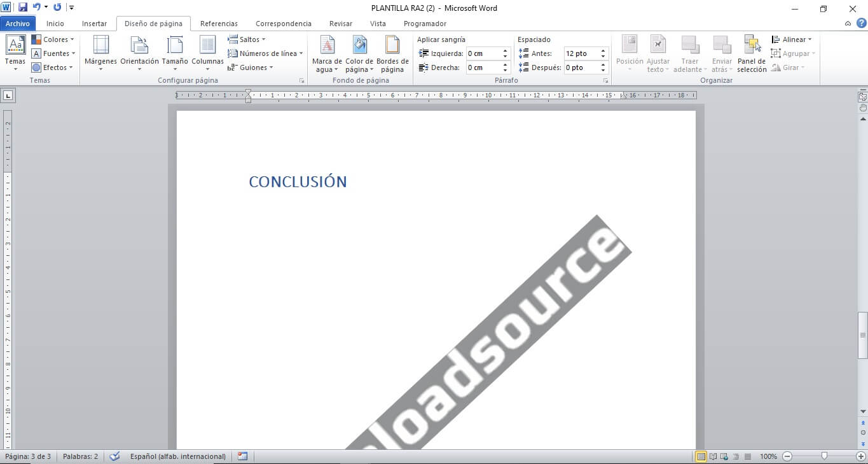The image size is (868, 464).
Task: Open the Párrafo dialog launcher
Action: point(606,81)
